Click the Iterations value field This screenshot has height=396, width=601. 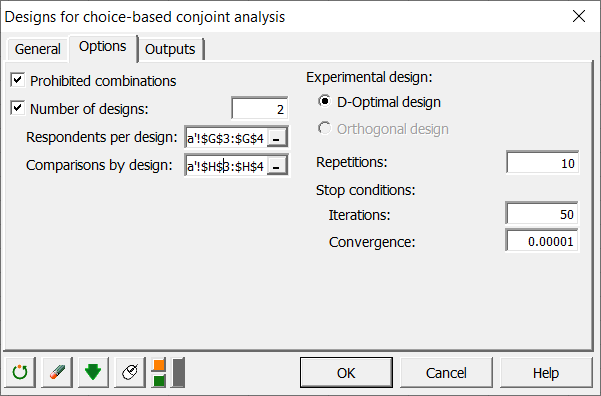(x=542, y=214)
